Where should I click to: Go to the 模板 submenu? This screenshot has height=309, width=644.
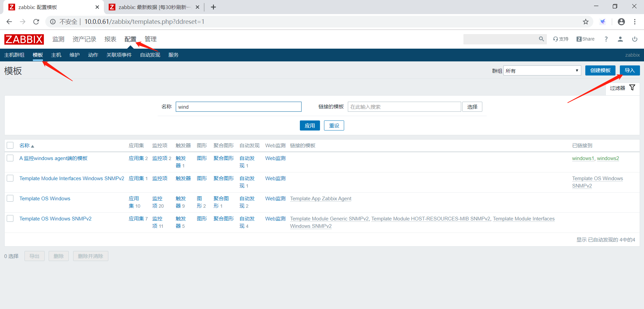(38, 55)
